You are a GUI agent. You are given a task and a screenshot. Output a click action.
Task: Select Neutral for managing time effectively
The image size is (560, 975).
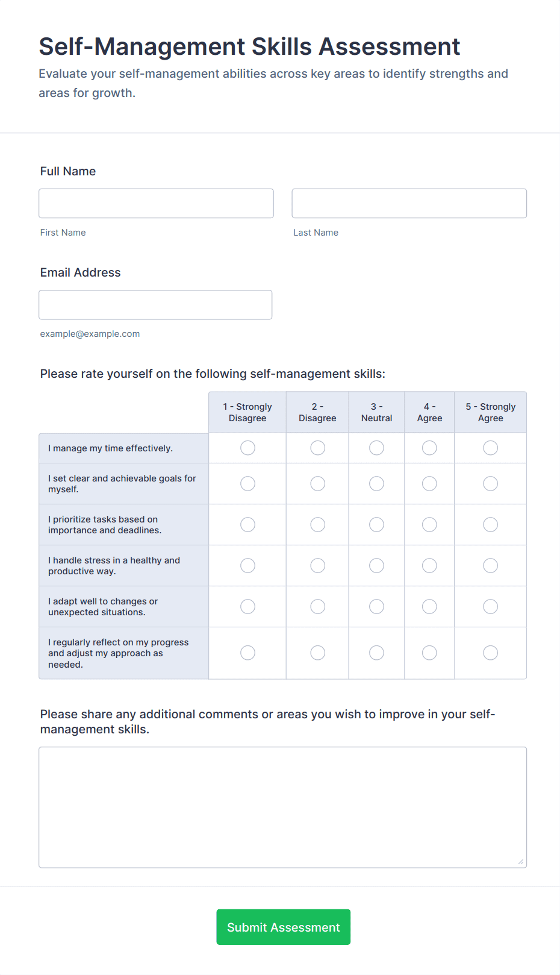[376, 448]
